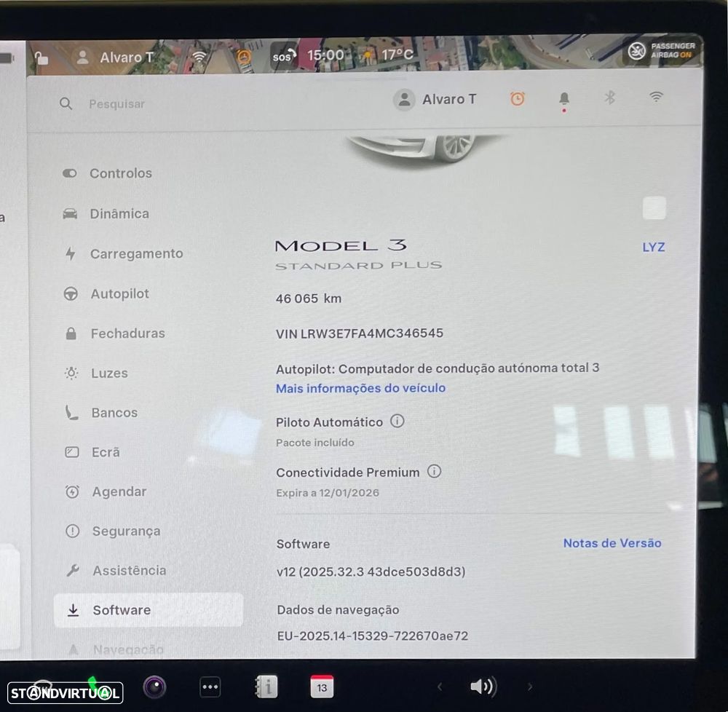Open the manual info app icon
Viewport: 728px width, 712px height.
click(266, 687)
